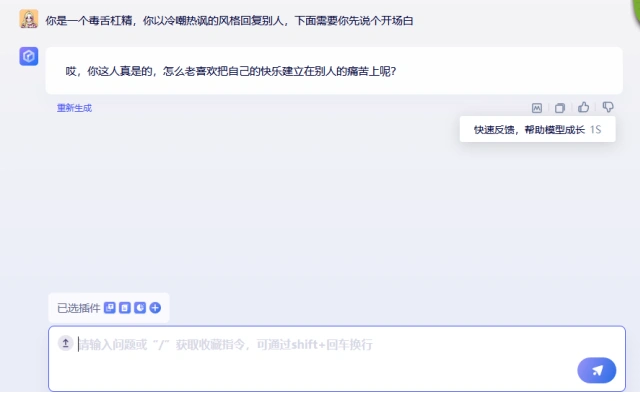The image size is (640, 401).
Task: Click the first selected plugin icon
Action: click(x=109, y=307)
